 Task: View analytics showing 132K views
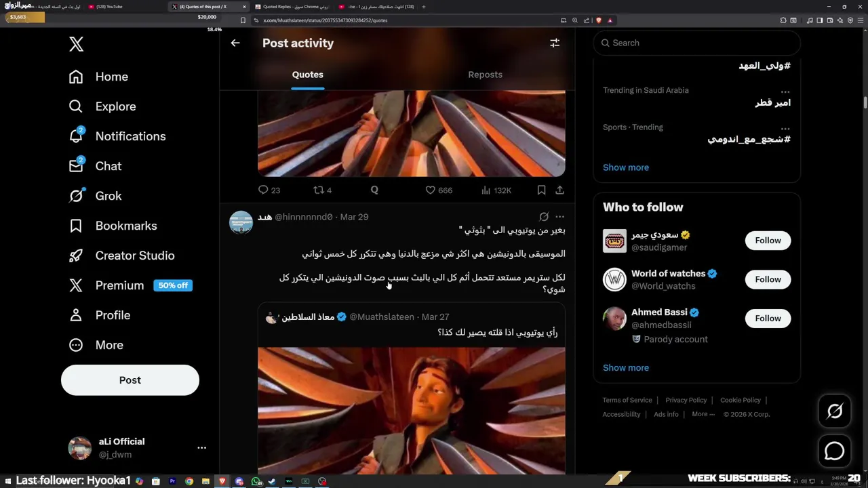point(496,190)
